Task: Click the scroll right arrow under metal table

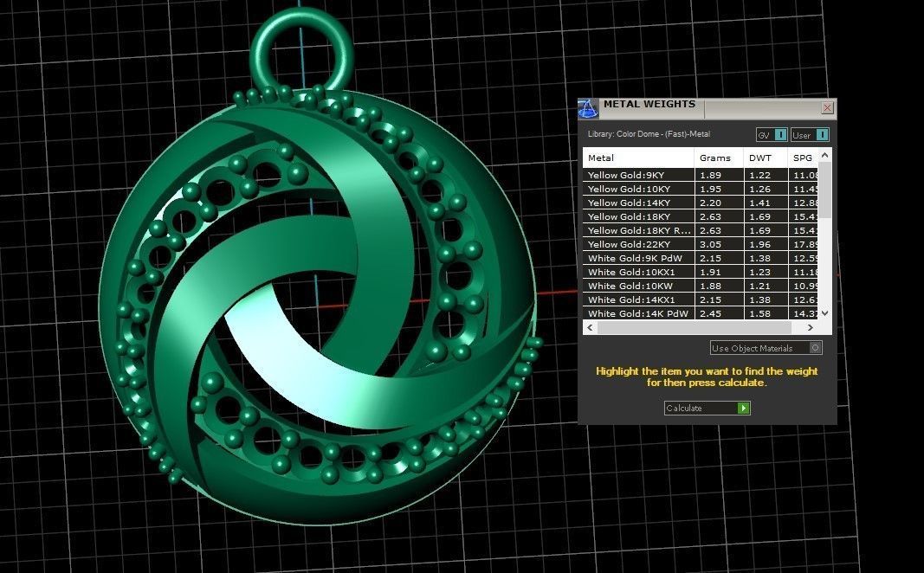Action: (x=811, y=327)
